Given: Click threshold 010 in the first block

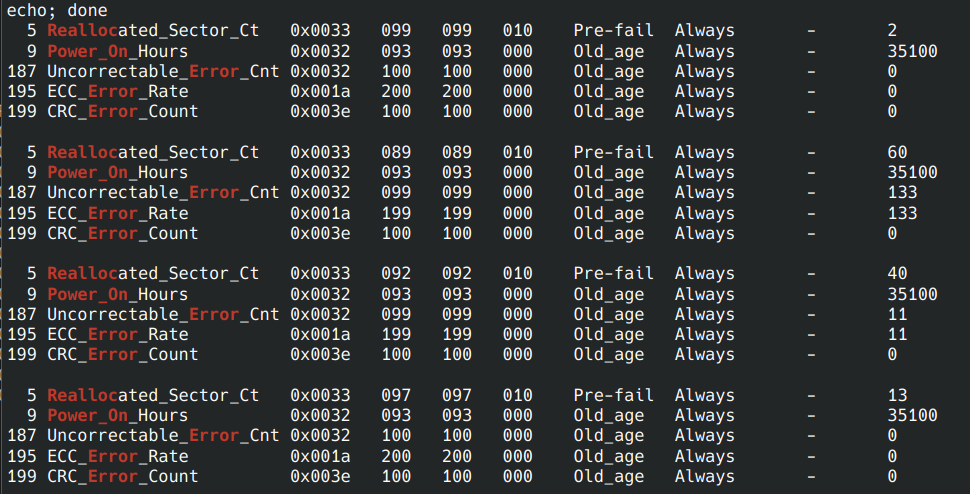Looking at the screenshot, I should click(517, 30).
